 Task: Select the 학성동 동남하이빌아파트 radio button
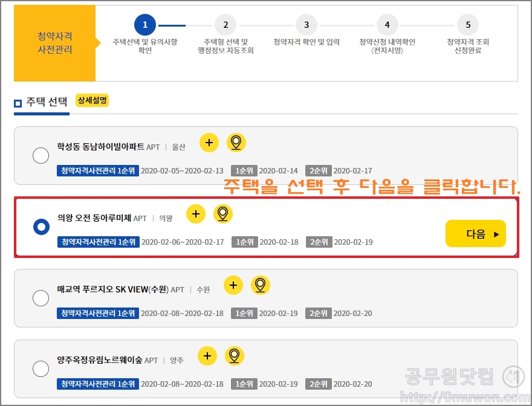41,155
